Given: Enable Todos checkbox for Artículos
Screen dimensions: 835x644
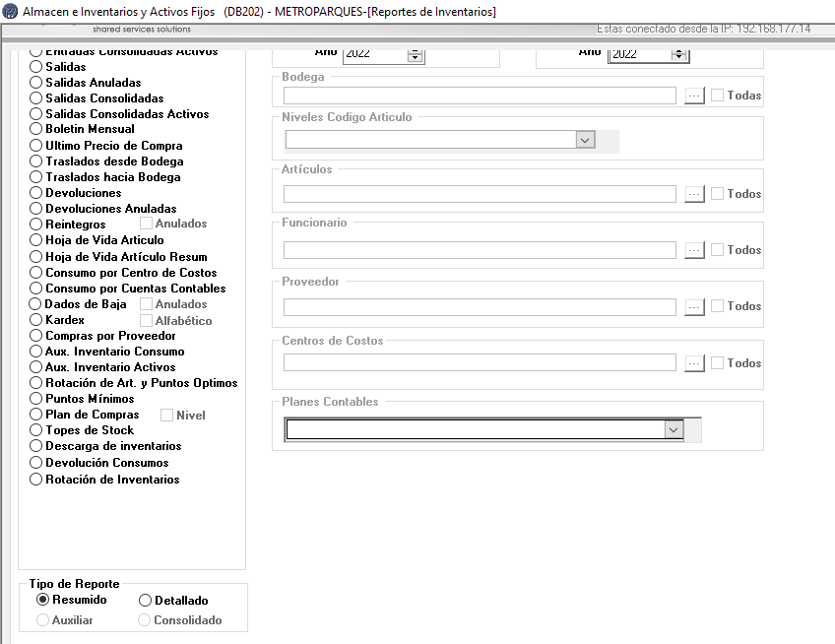Looking at the screenshot, I should (x=718, y=194).
